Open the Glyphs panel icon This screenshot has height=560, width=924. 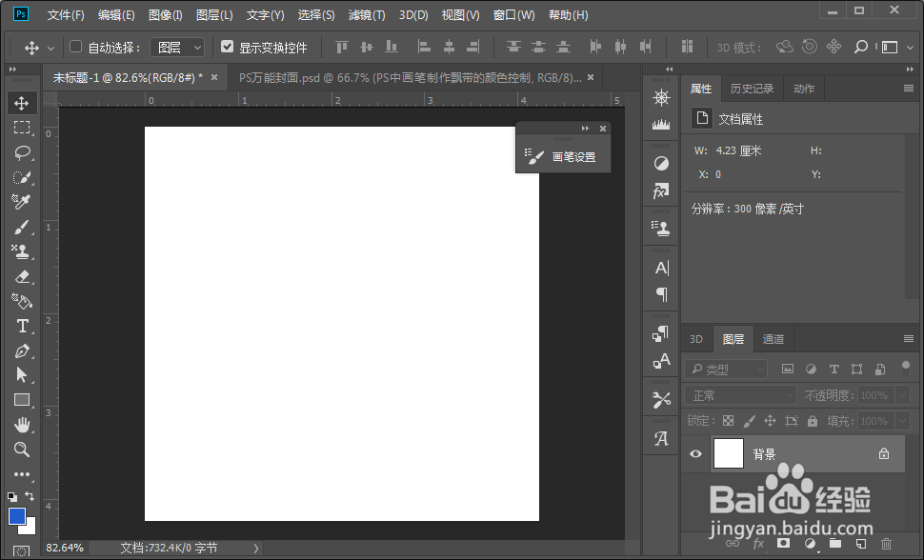pyautogui.click(x=661, y=438)
